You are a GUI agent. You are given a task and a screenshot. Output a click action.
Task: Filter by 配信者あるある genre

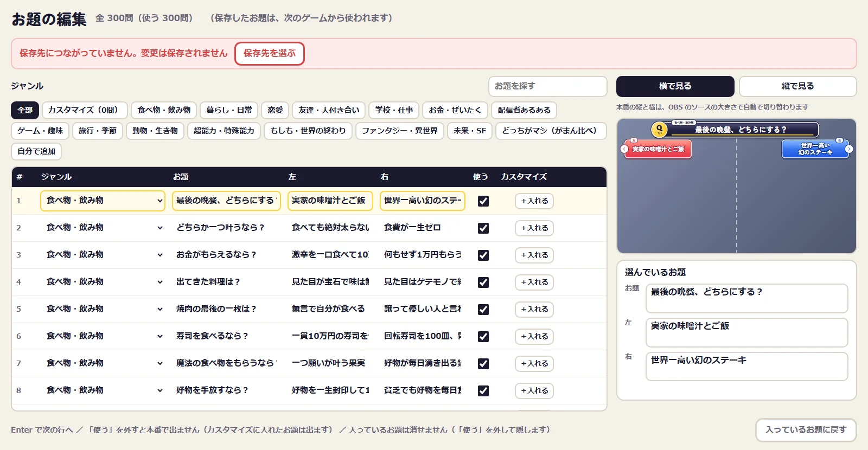click(524, 110)
